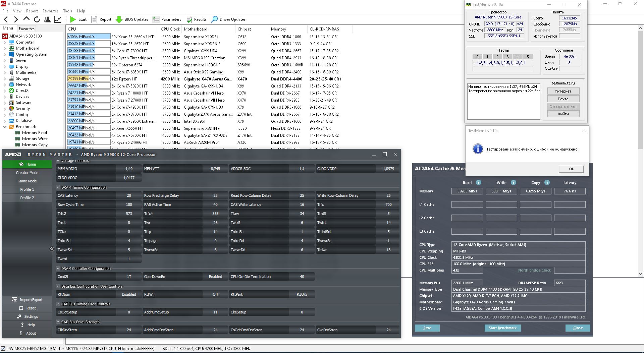Viewport: 644px width, 353px height.
Task: Open Help in Ryzen Master sidebar
Action: [27, 325]
